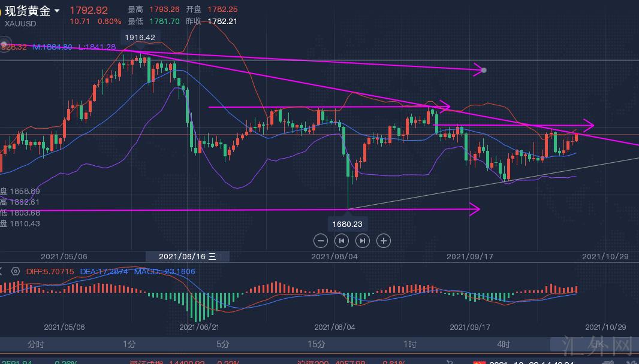Screen dimensions: 639x364
Task: Click the round handle at left edge
Action: coord(4,45)
